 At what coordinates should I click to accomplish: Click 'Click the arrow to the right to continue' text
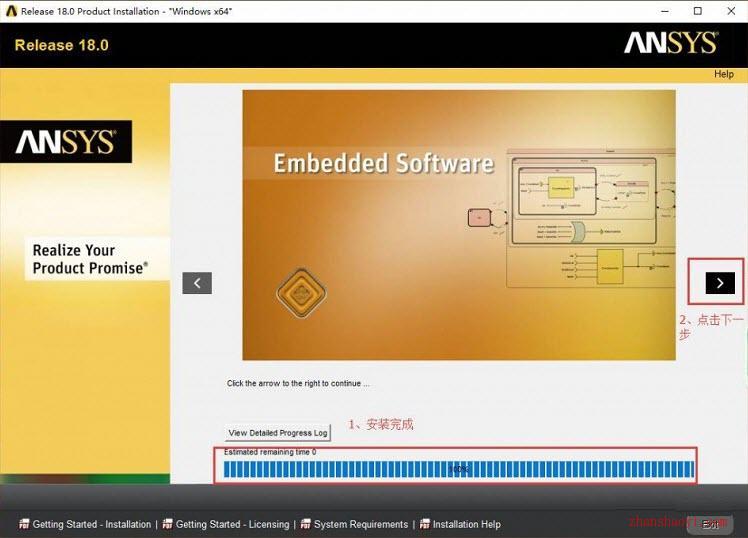pyautogui.click(x=298, y=383)
